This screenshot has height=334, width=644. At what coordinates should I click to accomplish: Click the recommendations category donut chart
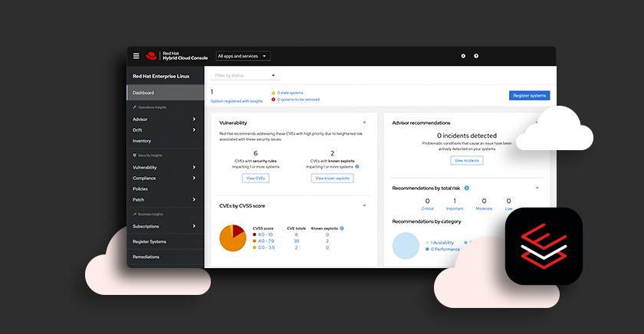tap(406, 246)
